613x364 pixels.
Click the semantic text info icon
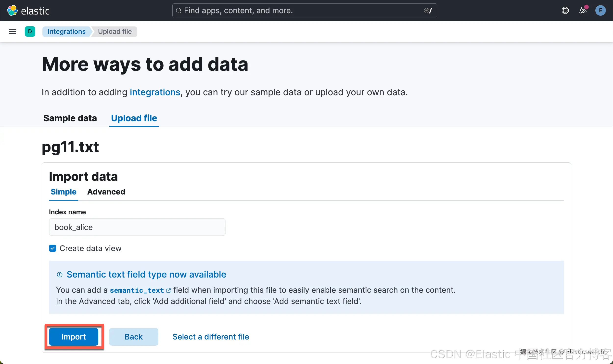(x=60, y=275)
